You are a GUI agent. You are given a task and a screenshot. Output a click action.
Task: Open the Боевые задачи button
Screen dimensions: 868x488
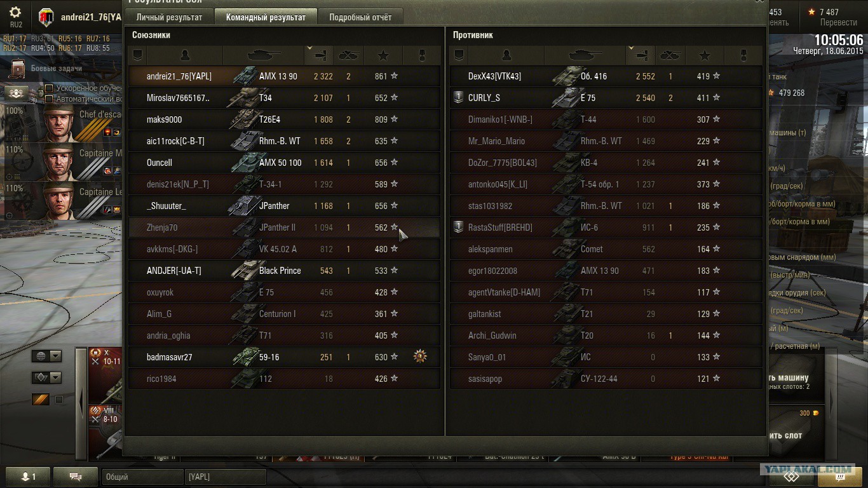click(48, 68)
